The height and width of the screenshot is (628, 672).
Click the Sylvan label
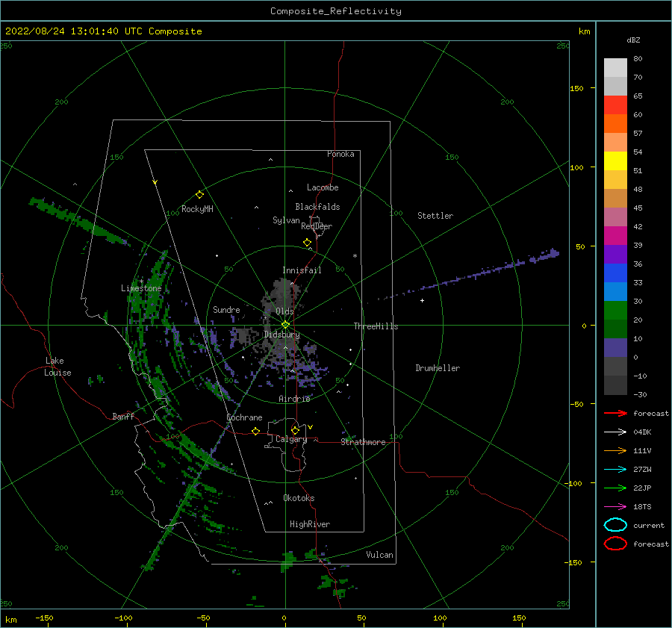(x=286, y=220)
